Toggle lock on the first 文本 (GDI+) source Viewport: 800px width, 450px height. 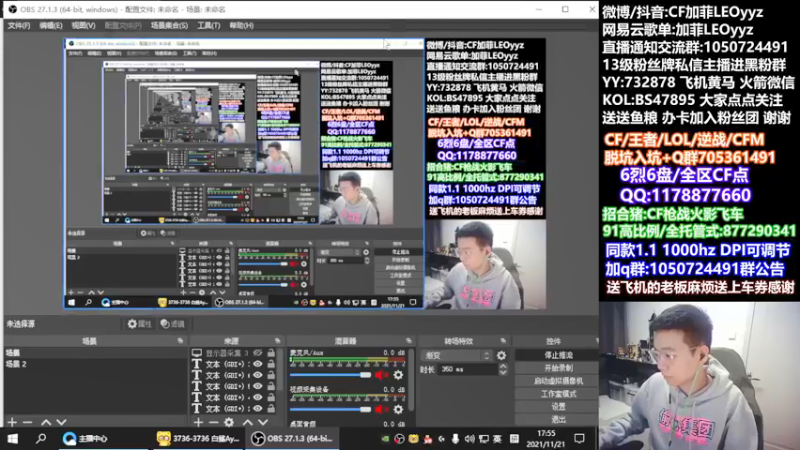pyautogui.click(x=271, y=364)
